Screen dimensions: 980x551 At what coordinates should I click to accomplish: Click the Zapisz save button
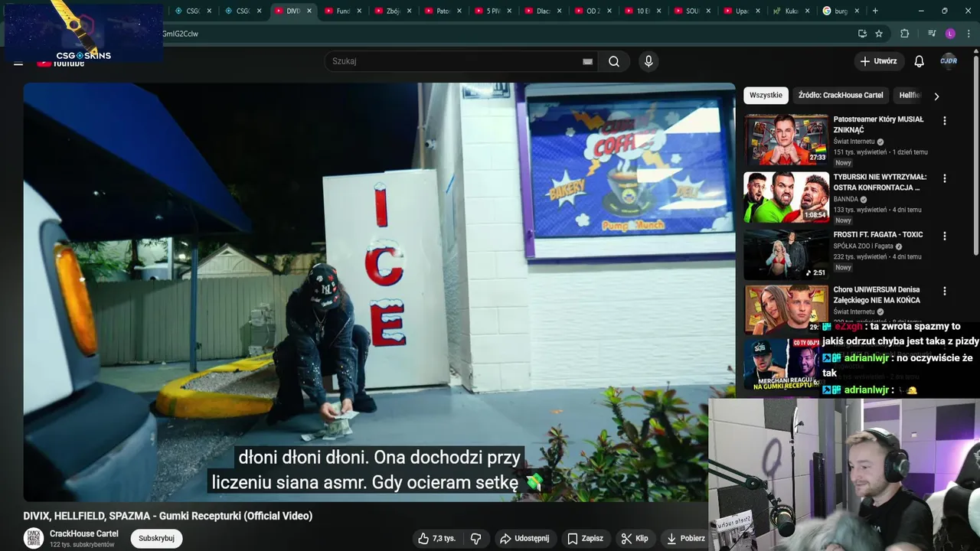pos(585,539)
